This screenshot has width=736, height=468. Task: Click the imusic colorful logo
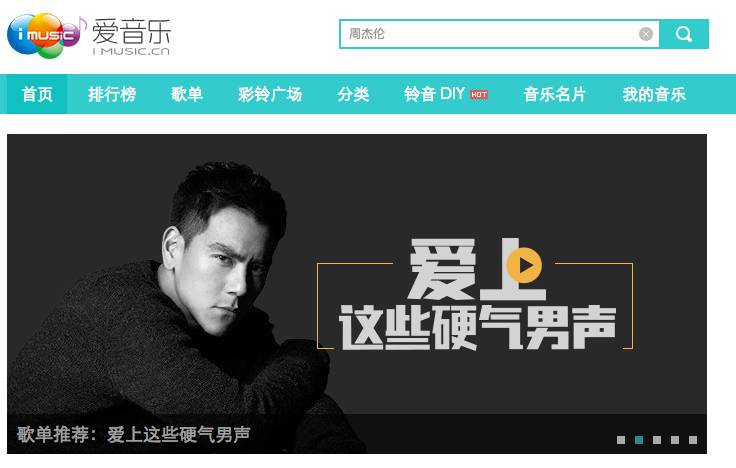(x=46, y=36)
